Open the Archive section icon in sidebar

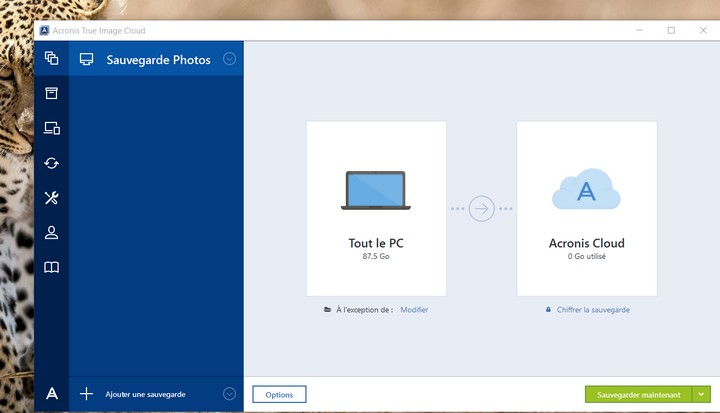tap(51, 93)
